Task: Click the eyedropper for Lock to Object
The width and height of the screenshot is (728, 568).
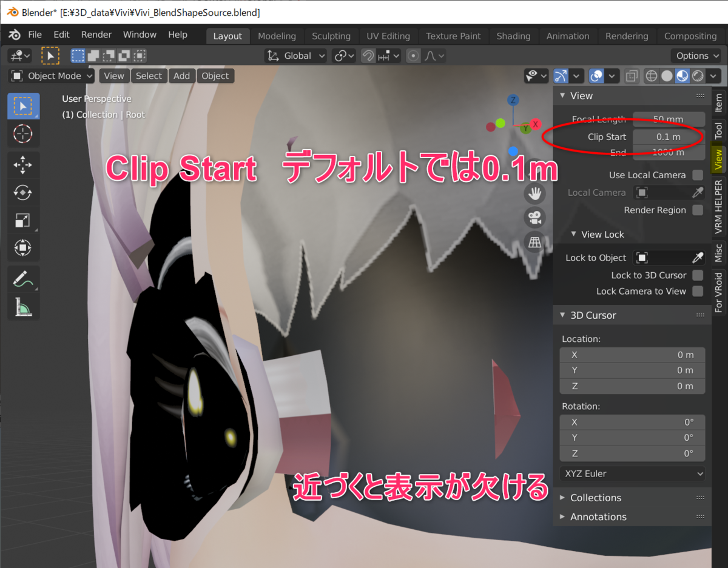Action: tap(698, 258)
